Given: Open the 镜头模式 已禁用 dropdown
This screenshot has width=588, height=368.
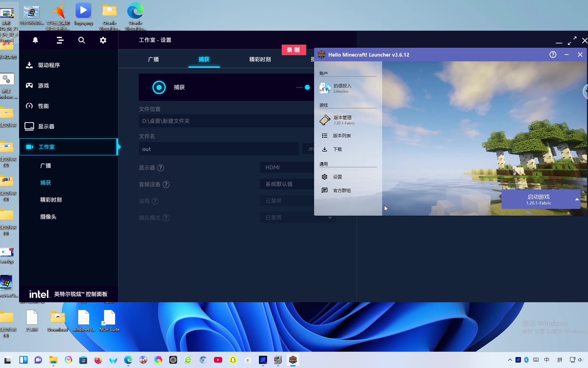Looking at the screenshot, I should 298,217.
